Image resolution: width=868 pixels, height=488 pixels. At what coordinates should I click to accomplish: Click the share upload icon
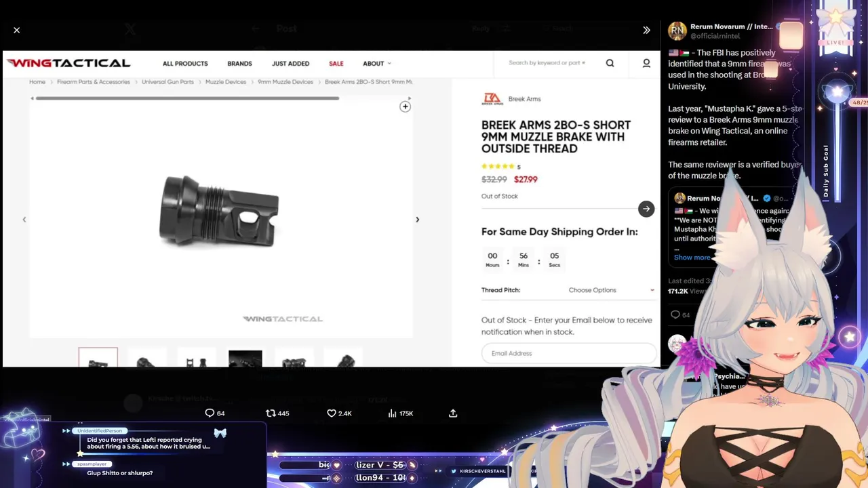pos(453,413)
